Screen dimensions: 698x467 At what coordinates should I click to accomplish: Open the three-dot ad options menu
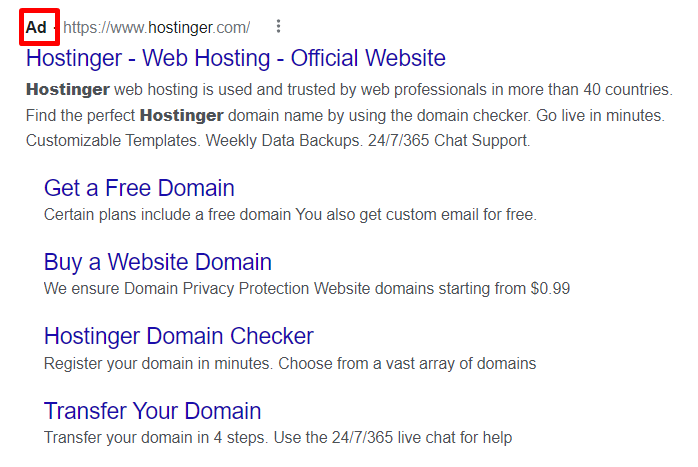[x=278, y=27]
